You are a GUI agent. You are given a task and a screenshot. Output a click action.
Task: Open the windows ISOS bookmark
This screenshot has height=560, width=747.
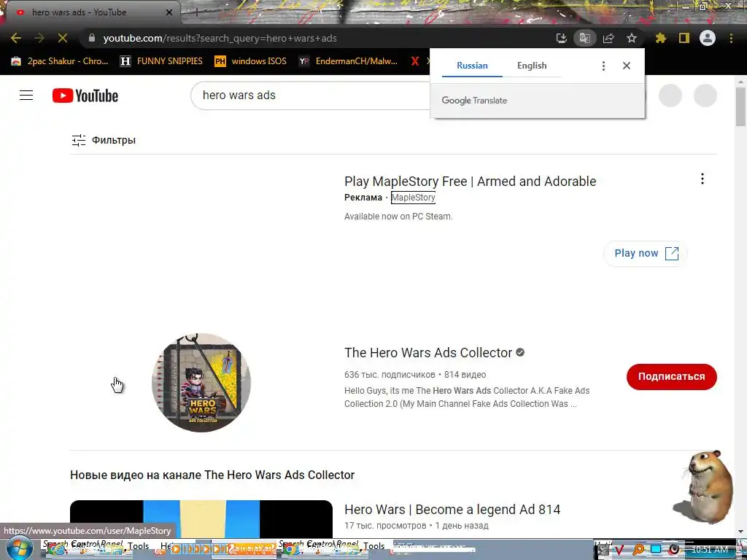point(251,61)
